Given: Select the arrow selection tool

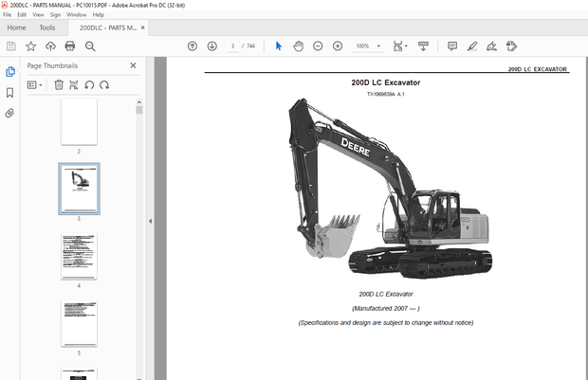Looking at the screenshot, I should 279,46.
